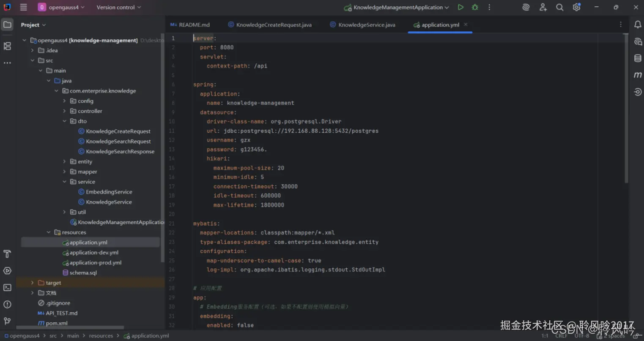
Task: Click 'main' breadcrumb in navigation bar
Action: coord(73,336)
